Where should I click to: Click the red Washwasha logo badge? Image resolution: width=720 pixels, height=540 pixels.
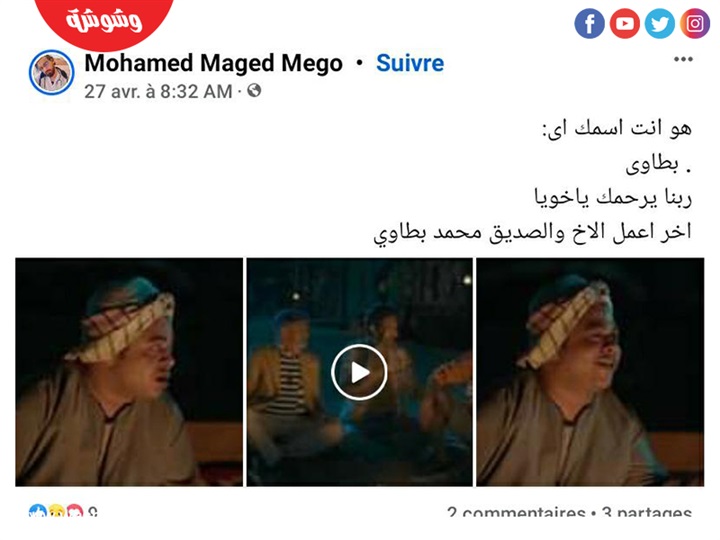point(104,22)
